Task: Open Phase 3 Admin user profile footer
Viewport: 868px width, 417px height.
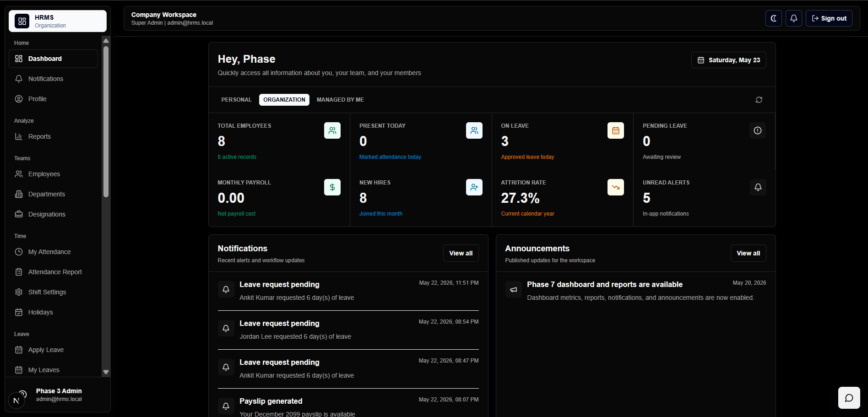Action: coord(58,395)
